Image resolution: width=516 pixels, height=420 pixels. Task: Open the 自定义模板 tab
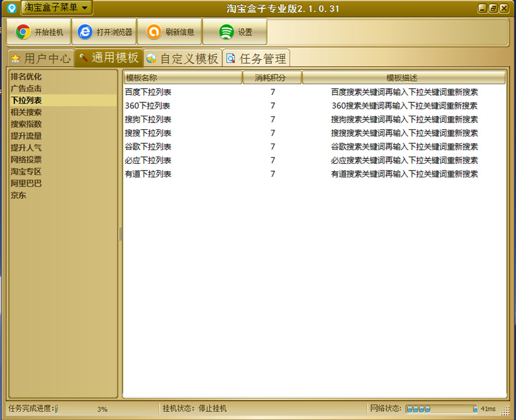pyautogui.click(x=183, y=58)
